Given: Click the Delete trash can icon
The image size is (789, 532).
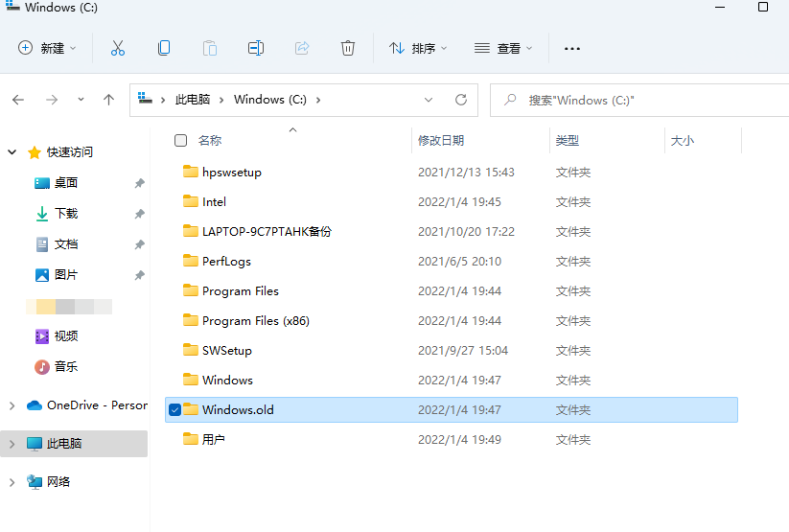Looking at the screenshot, I should click(x=348, y=48).
